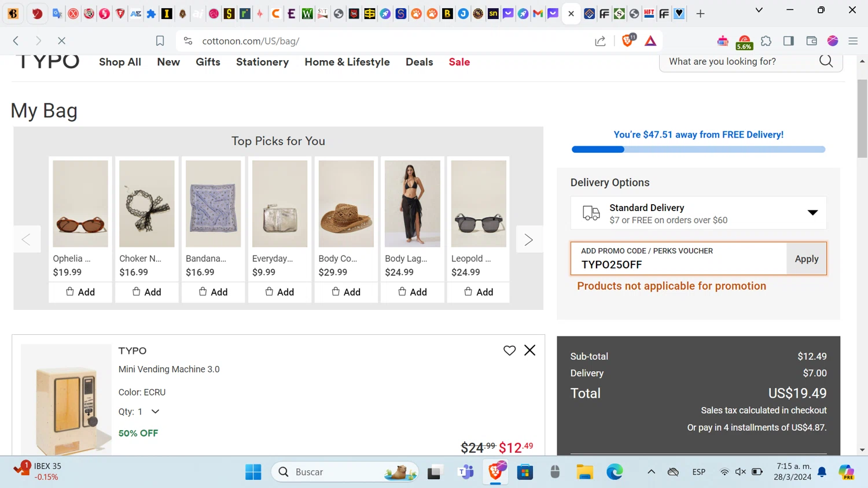Add Leopold sunglasses to bag

[479, 292]
